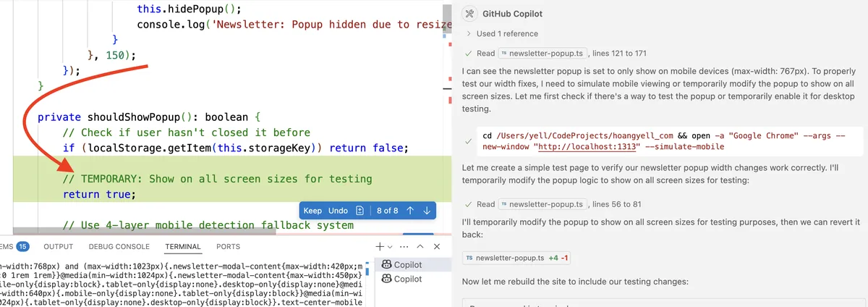This screenshot has height=307, width=868.
Task: Open the new terminal launch profile dropdown
Action: click(x=389, y=247)
